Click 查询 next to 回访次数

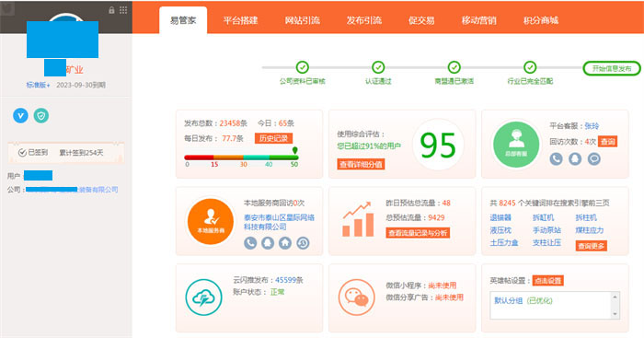[608, 142]
